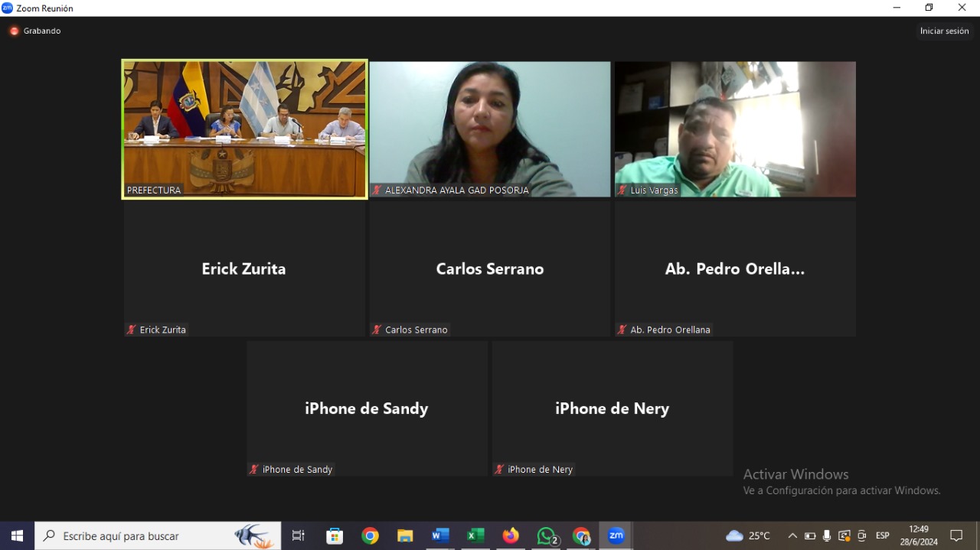Expand the hidden system tray icons

[792, 536]
